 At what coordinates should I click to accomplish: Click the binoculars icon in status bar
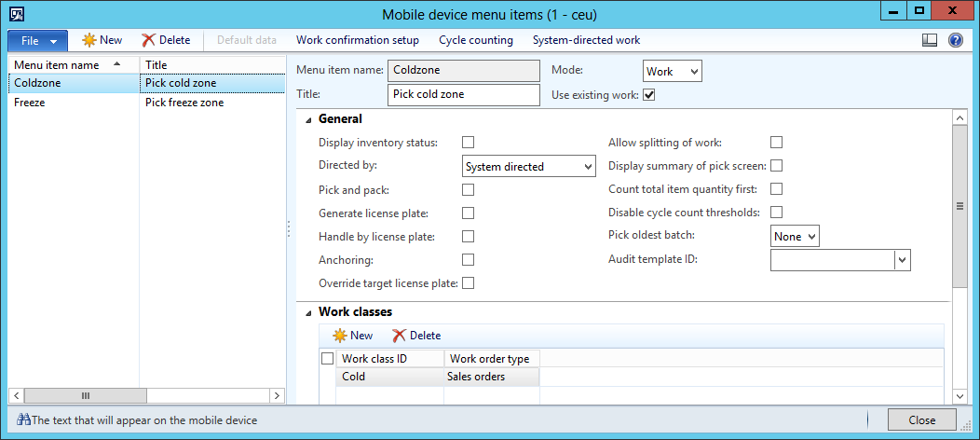point(23,420)
